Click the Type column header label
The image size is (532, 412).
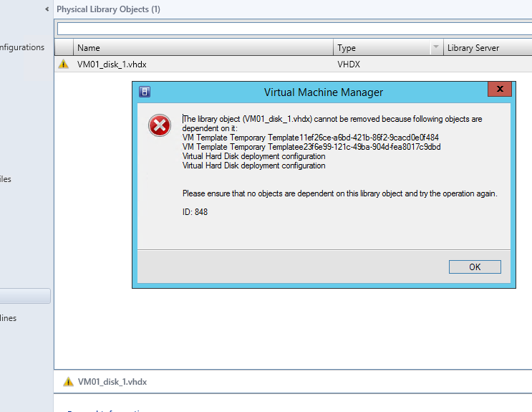pos(347,48)
